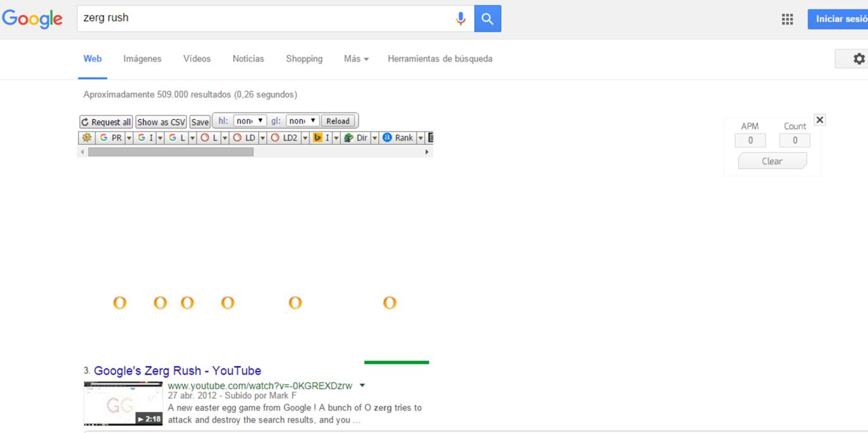Expand the PR item dropdown arrow

tap(129, 137)
